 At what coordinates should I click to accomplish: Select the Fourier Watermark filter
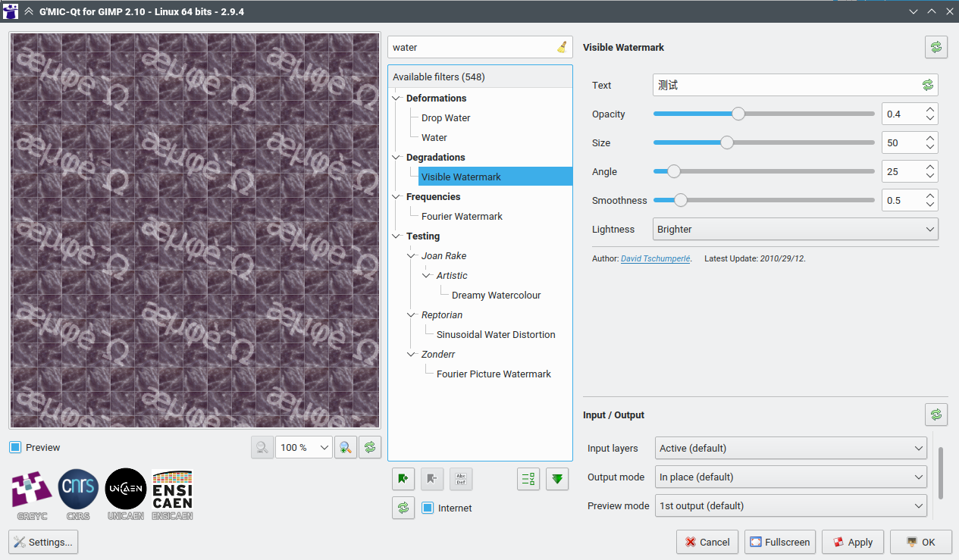tap(462, 217)
